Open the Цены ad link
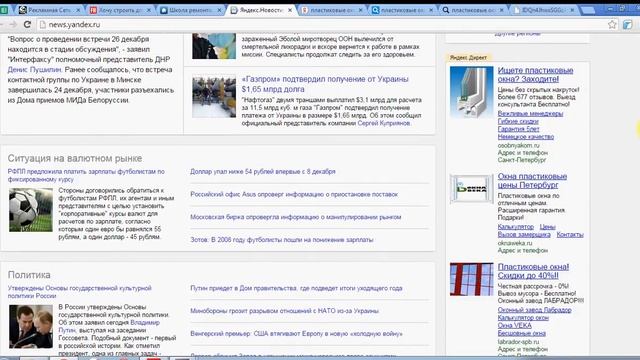The width and height of the screenshot is (640, 360). (x=547, y=227)
